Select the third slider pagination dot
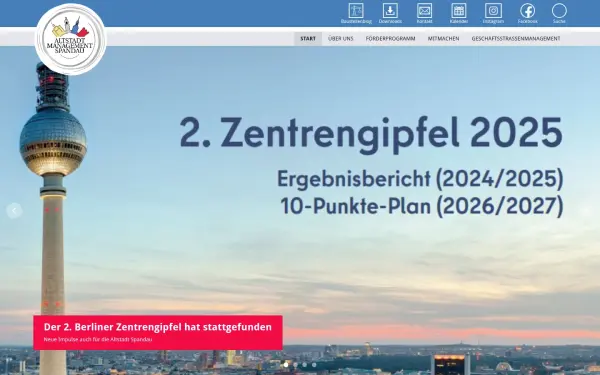This screenshot has width=600, height=375. click(305, 365)
